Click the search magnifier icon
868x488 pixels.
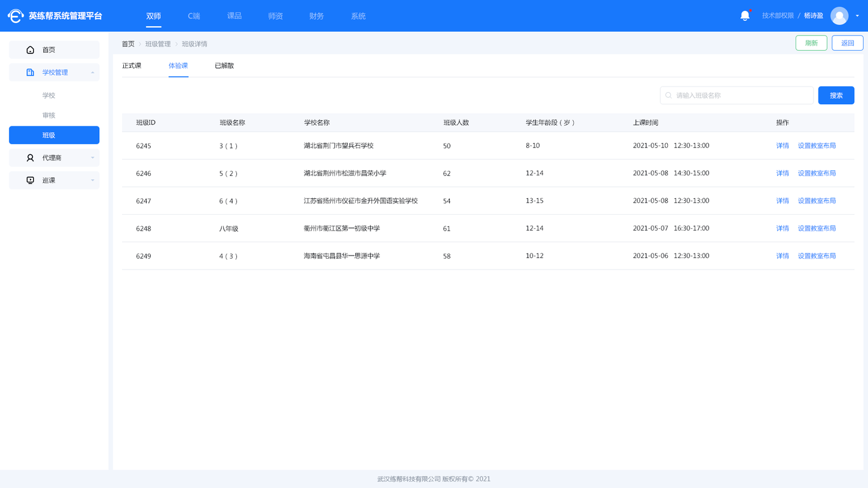coord(668,95)
